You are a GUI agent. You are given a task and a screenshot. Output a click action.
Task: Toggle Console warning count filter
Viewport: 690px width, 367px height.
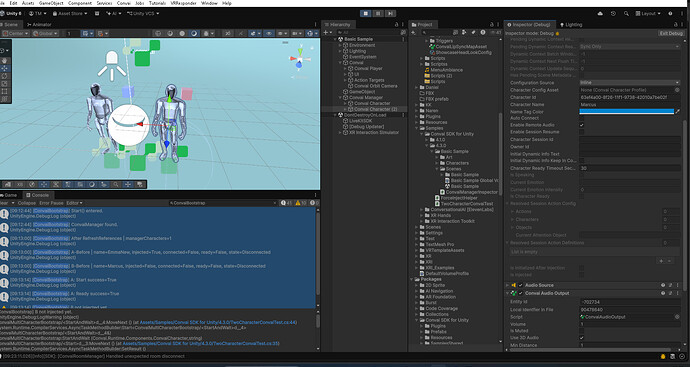(301, 203)
